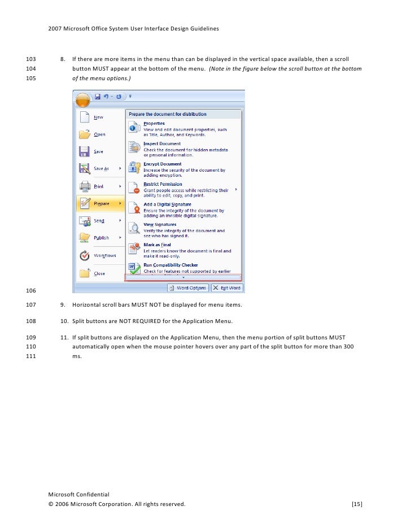Choose Encrypt Document title text
This screenshot has width=411, height=532.
coord(163,164)
